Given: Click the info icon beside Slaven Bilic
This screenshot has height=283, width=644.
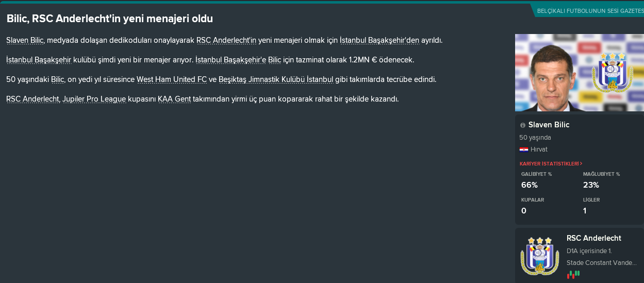Looking at the screenshot, I should pos(523,125).
